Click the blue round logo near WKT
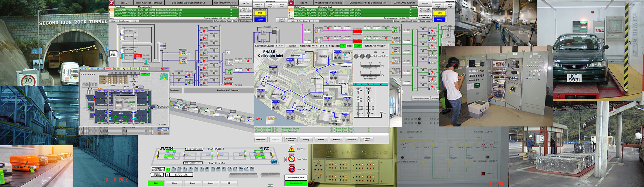 274,162
